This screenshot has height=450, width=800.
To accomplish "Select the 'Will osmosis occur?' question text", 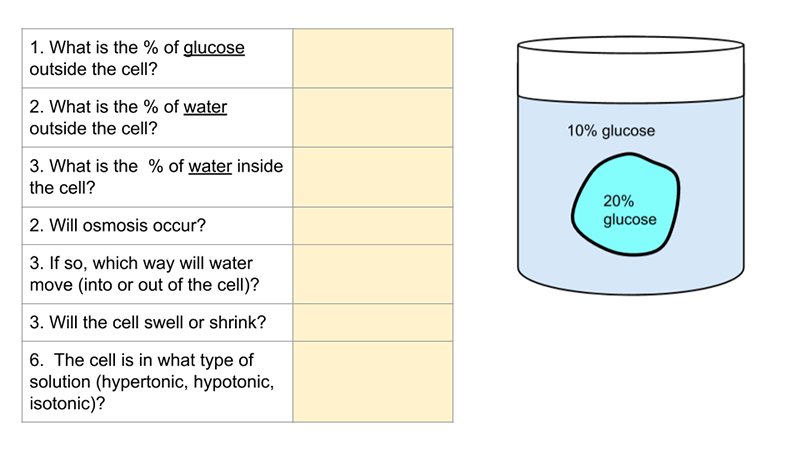I will coord(118,225).
